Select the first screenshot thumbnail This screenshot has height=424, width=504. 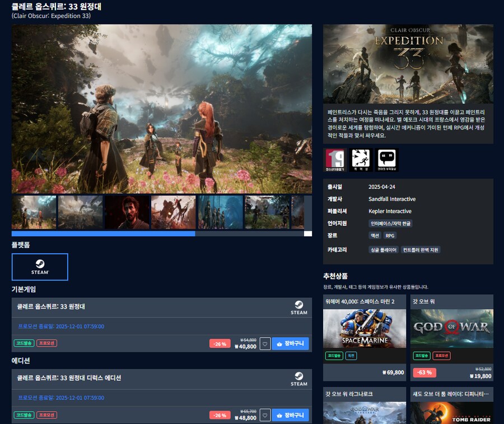click(x=34, y=212)
